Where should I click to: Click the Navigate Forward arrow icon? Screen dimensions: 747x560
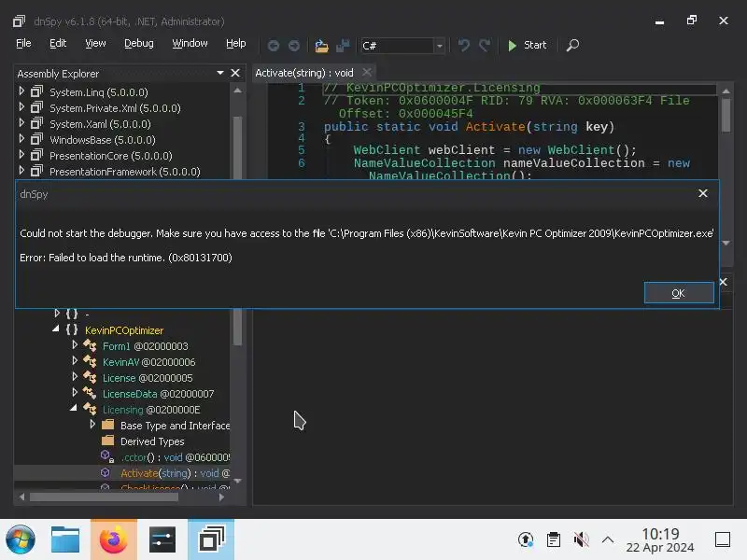coord(294,45)
